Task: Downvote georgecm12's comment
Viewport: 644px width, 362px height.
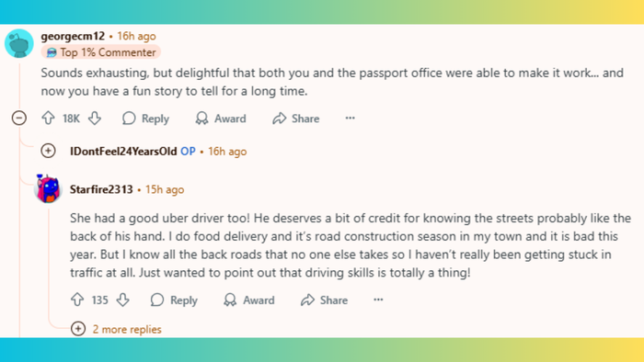Action: [x=95, y=119]
